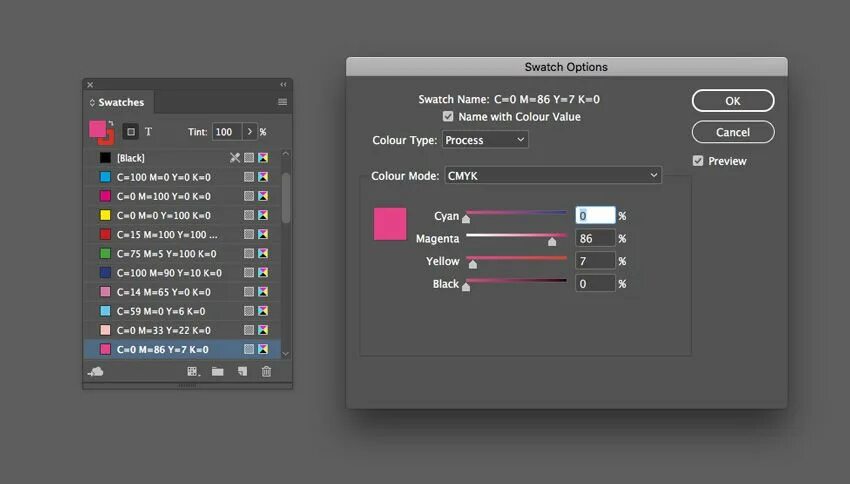Click the Yellow percentage input field
850x484 pixels.
[x=595, y=261]
